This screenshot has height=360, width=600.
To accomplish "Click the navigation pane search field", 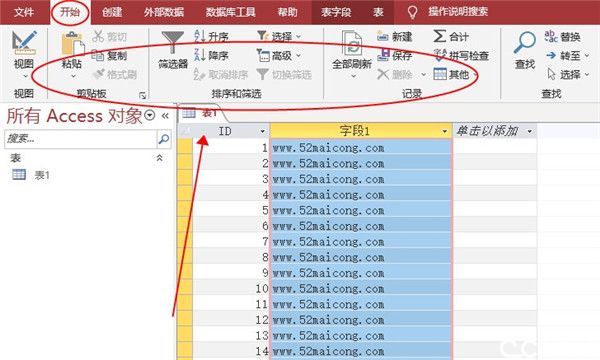I will pyautogui.click(x=80, y=139).
